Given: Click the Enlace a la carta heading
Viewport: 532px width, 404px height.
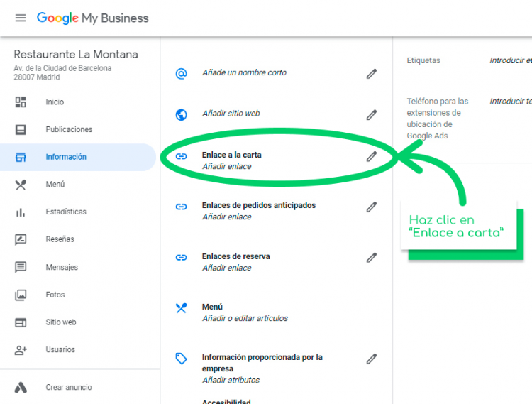Looking at the screenshot, I should point(232,155).
